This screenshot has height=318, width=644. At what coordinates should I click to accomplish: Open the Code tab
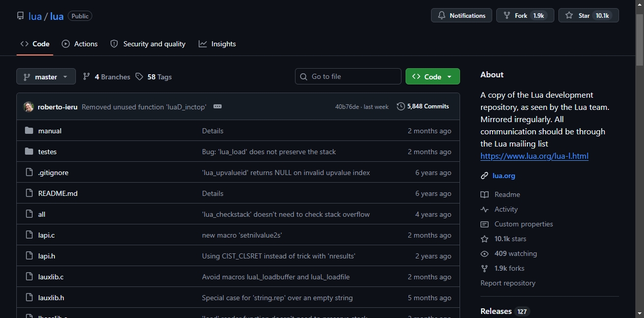click(x=35, y=44)
